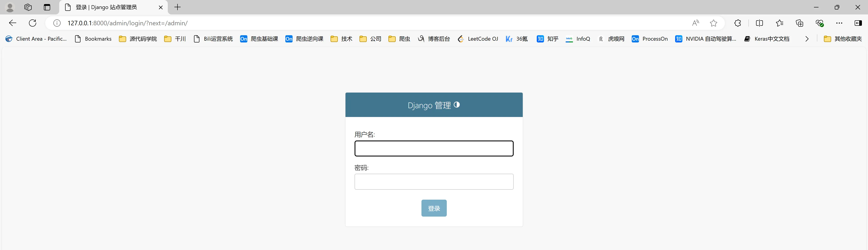
Task: Open the 博客后台 bookmark
Action: 434,39
